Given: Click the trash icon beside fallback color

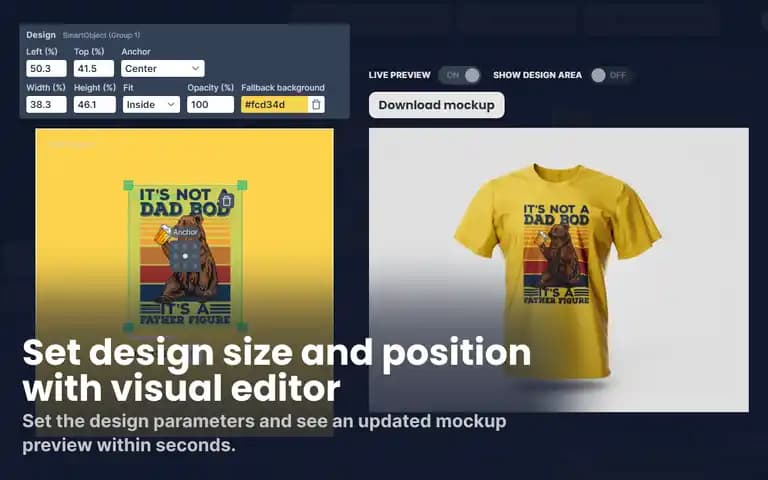Looking at the screenshot, I should pos(316,104).
